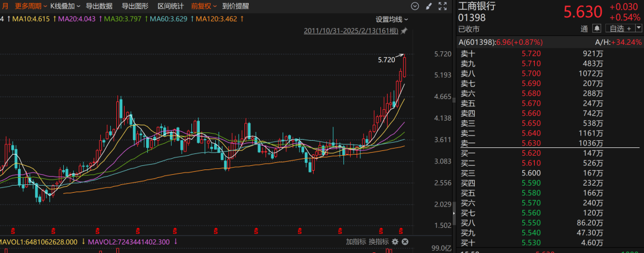Screen dimensions: 644x253
Task: Open 区间统计 range statistics
Action: click(x=171, y=6)
